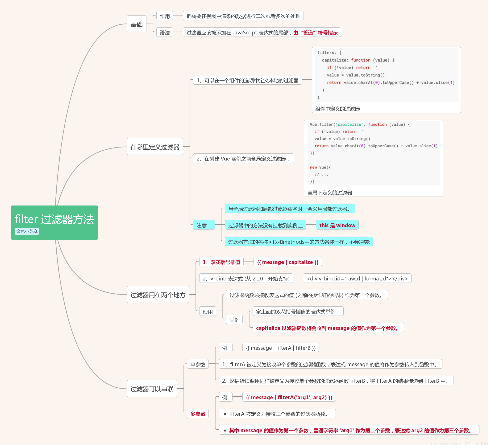
Task: Click the '1、双花括号插值' node
Action: pyautogui.click(x=221, y=262)
